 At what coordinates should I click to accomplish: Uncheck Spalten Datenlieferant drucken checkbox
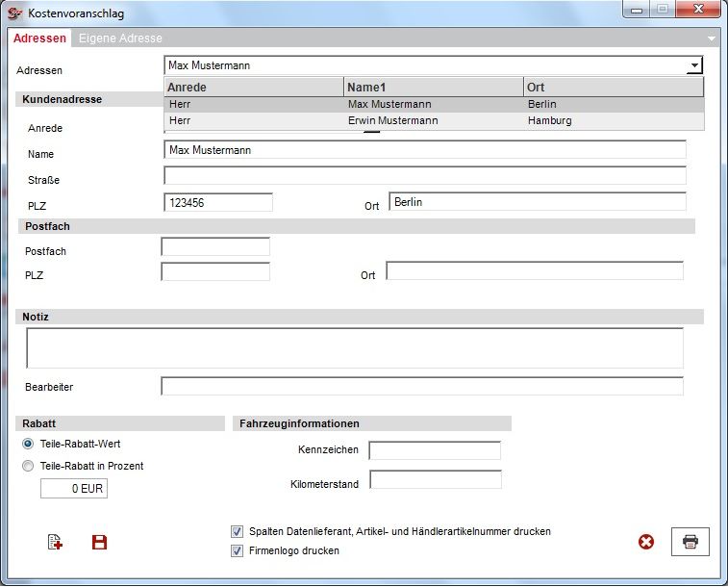point(237,531)
